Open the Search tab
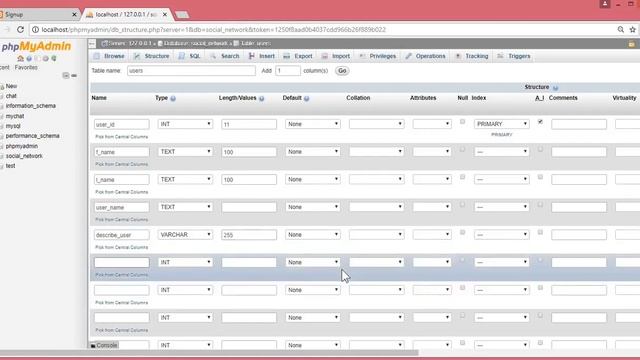 coord(225,56)
